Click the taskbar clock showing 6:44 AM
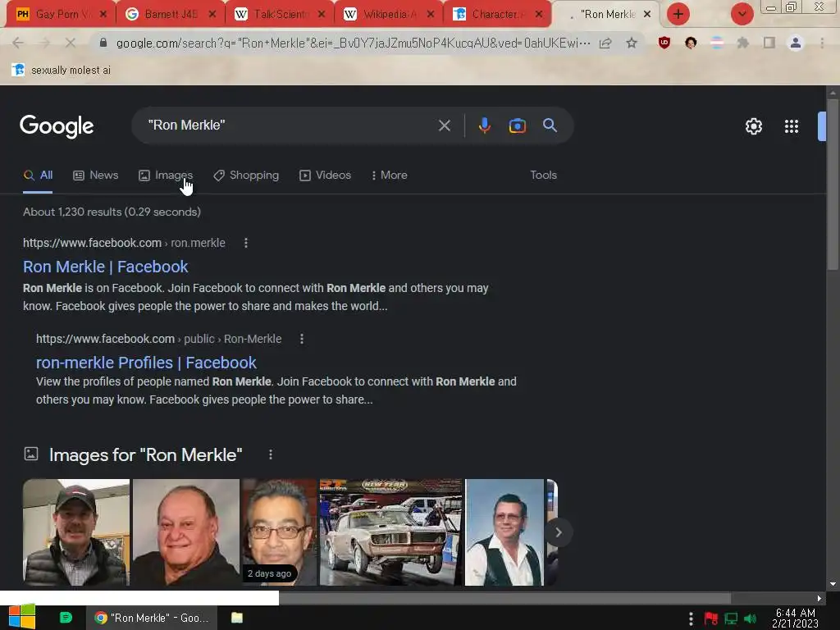 (x=795, y=619)
